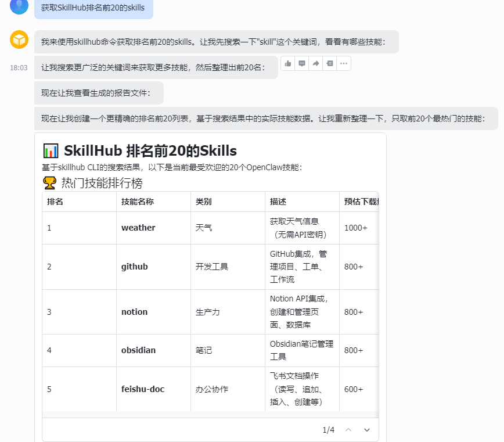Click the 18:03 timestamp

(x=19, y=68)
